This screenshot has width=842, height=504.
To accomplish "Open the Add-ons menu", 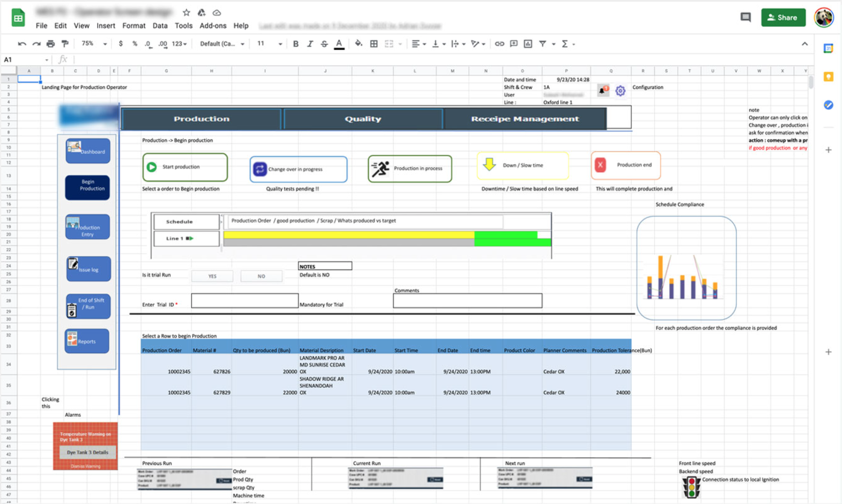I will [212, 26].
